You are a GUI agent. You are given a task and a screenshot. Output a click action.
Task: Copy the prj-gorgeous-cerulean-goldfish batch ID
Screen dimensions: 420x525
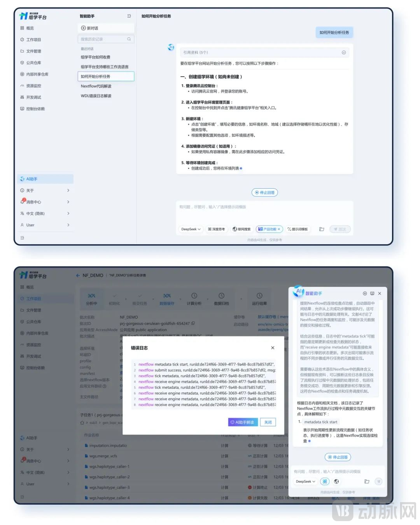pyautogui.click(x=193, y=323)
